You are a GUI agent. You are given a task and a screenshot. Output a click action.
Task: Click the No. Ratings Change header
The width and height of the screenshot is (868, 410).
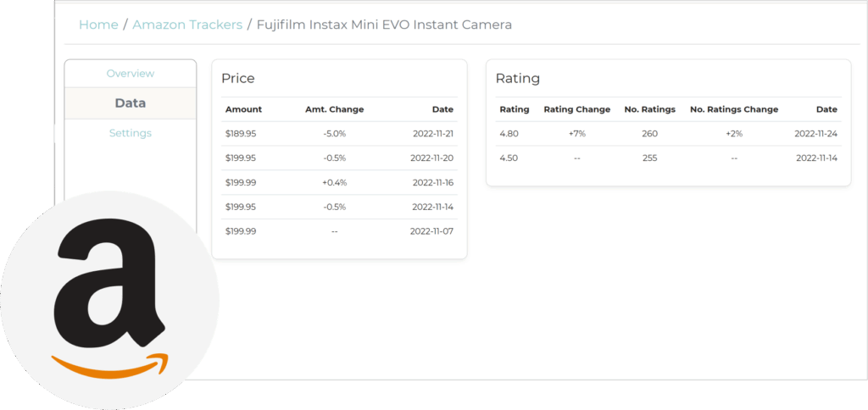pyautogui.click(x=734, y=109)
